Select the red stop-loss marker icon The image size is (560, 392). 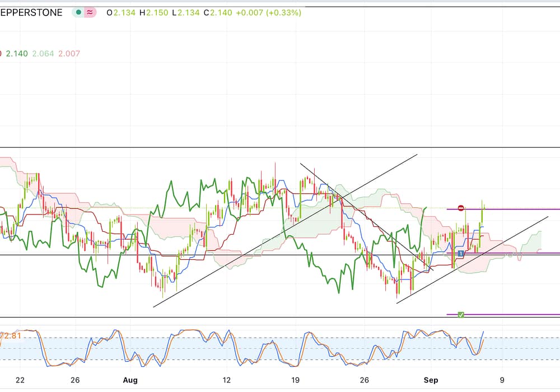(461, 208)
